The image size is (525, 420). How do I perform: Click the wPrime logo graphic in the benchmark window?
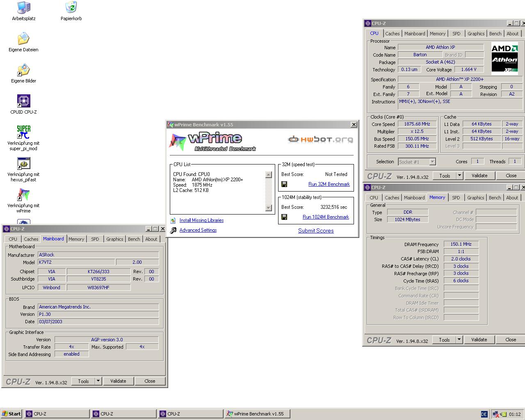(212, 142)
